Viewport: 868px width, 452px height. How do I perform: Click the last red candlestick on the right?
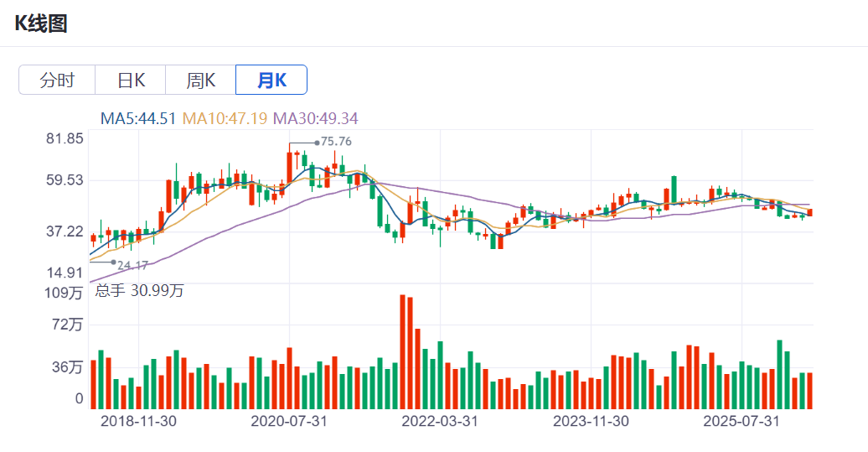[x=809, y=213]
